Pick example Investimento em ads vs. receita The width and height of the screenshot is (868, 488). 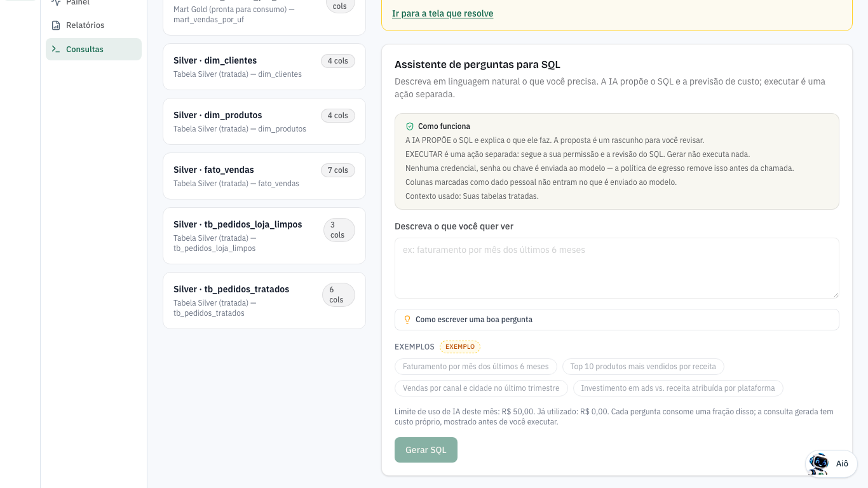(x=678, y=388)
